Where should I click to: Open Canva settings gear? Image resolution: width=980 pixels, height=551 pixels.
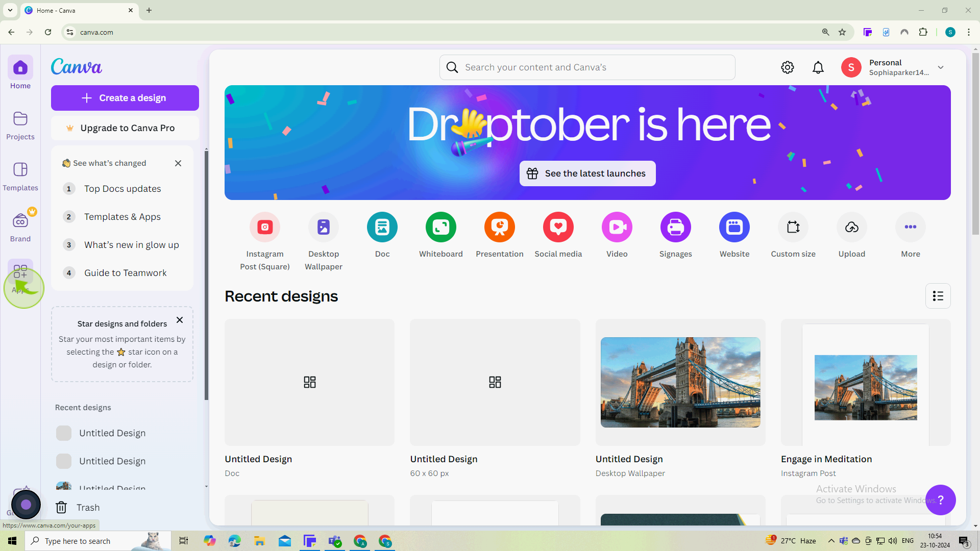(788, 67)
